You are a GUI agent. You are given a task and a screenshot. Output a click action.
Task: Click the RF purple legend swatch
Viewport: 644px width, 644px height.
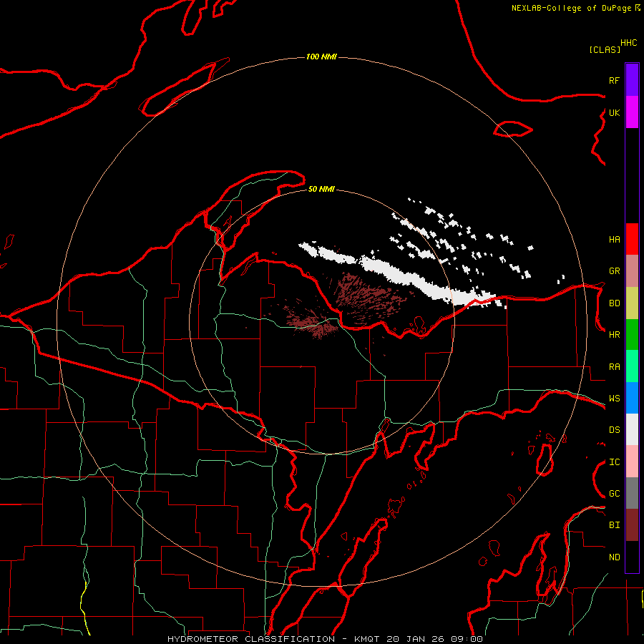tap(632, 80)
